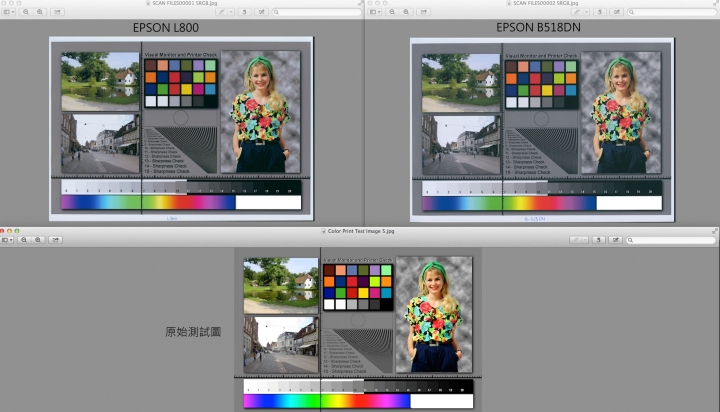The image size is (720, 412).
Task: Enter full screen in SCAN FILES00002 window
Action: pyautogui.click(x=716, y=3)
